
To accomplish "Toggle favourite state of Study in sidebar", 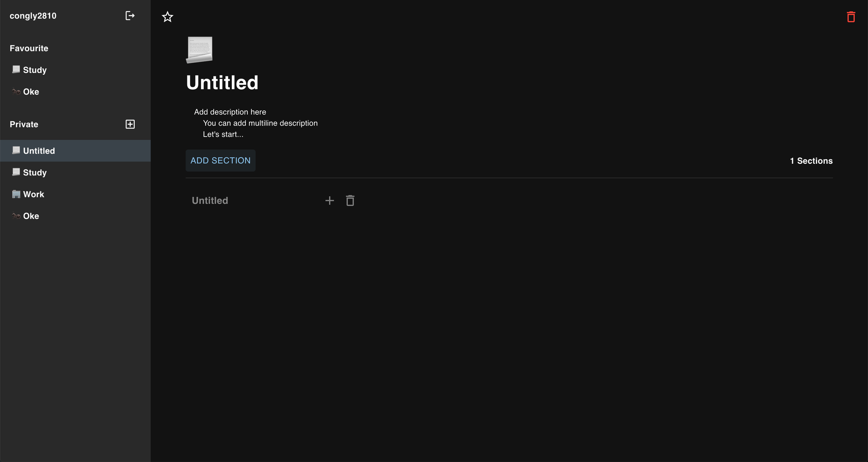I will pyautogui.click(x=34, y=70).
